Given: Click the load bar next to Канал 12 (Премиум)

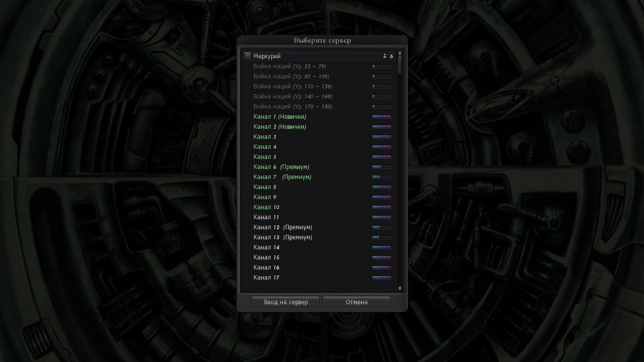Looking at the screenshot, I should point(381,227).
